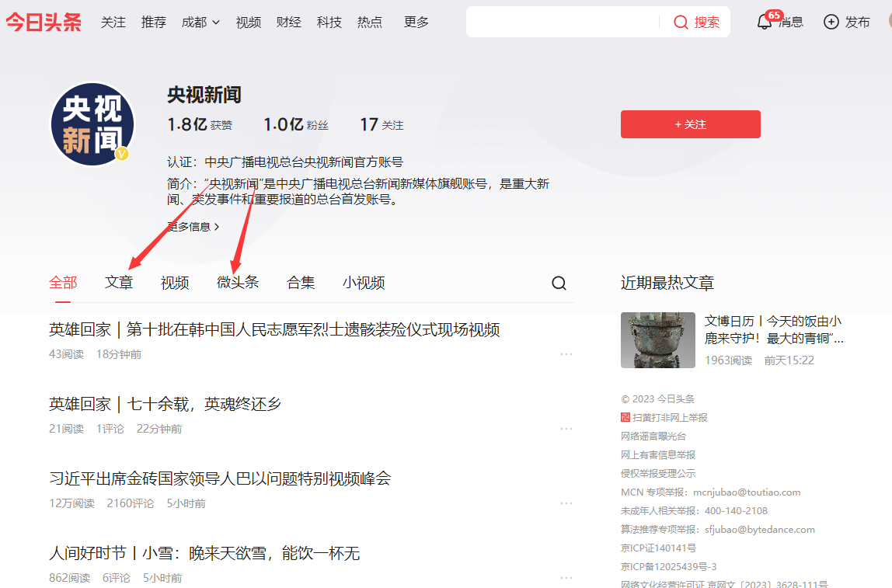
Task: Open the 更多 navigation menu
Action: pyautogui.click(x=416, y=23)
